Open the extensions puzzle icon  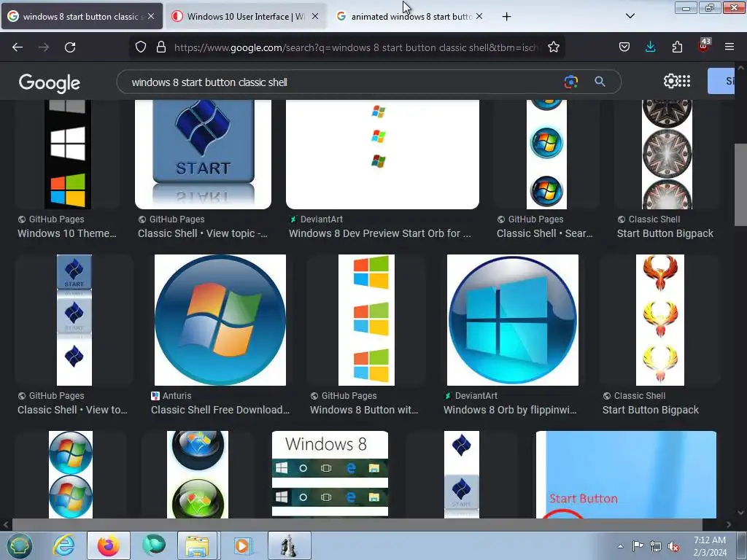(677, 47)
